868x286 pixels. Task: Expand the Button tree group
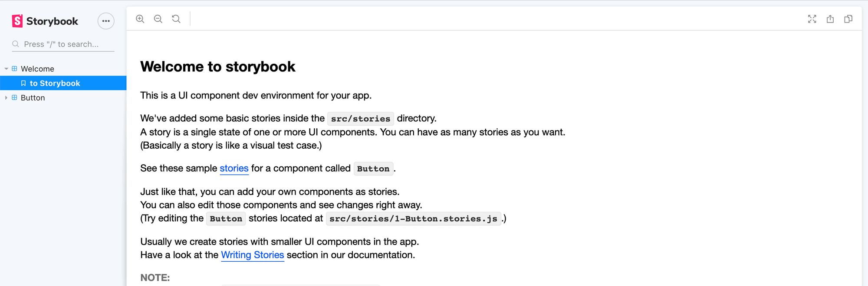coord(6,98)
